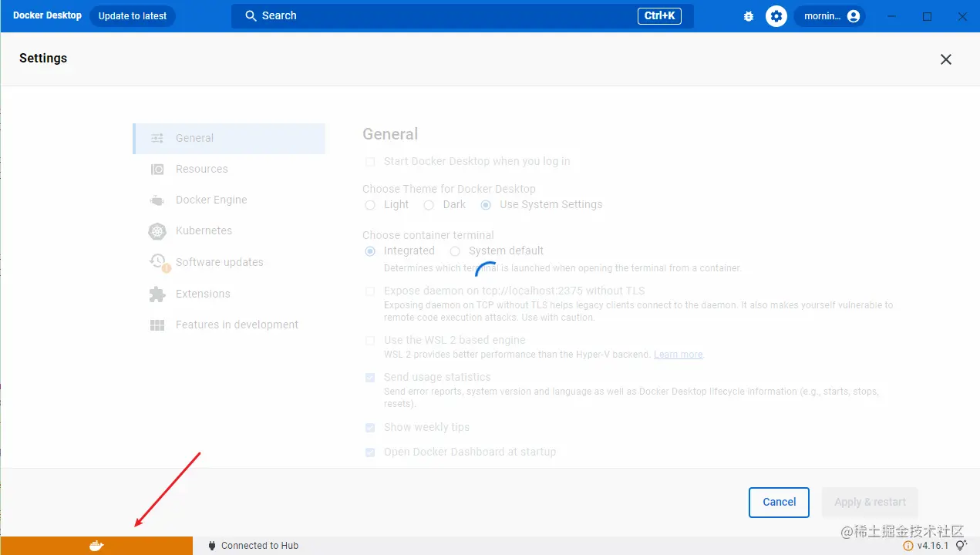This screenshot has width=980, height=555.
Task: Click Apply & restart button
Action: [870, 503]
